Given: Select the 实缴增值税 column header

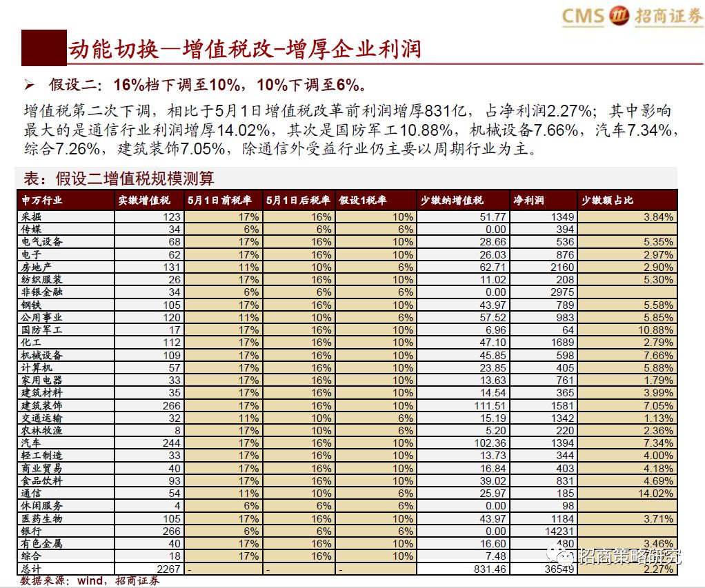Looking at the screenshot, I should [x=144, y=201].
